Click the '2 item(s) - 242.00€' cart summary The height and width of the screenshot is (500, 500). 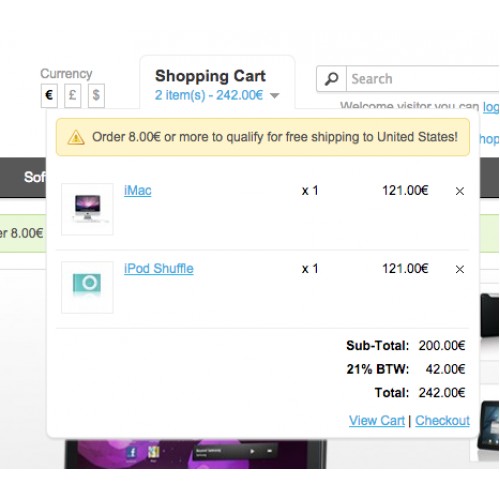[x=209, y=95]
